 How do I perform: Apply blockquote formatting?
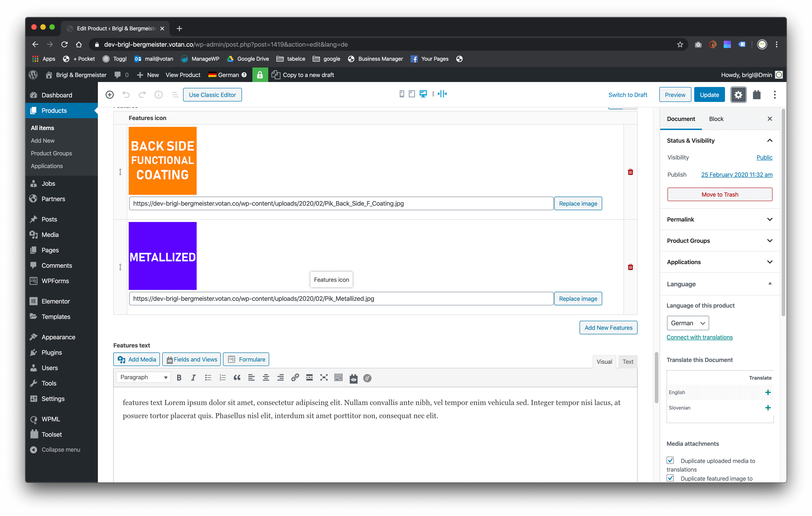tap(237, 378)
